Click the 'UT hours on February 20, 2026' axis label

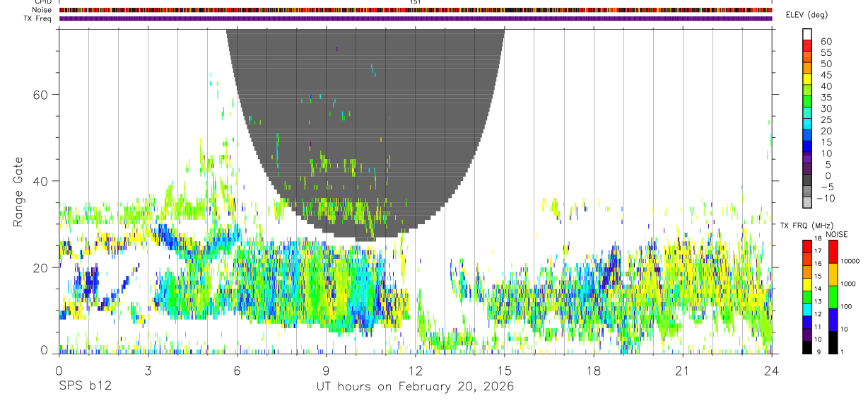(x=415, y=387)
